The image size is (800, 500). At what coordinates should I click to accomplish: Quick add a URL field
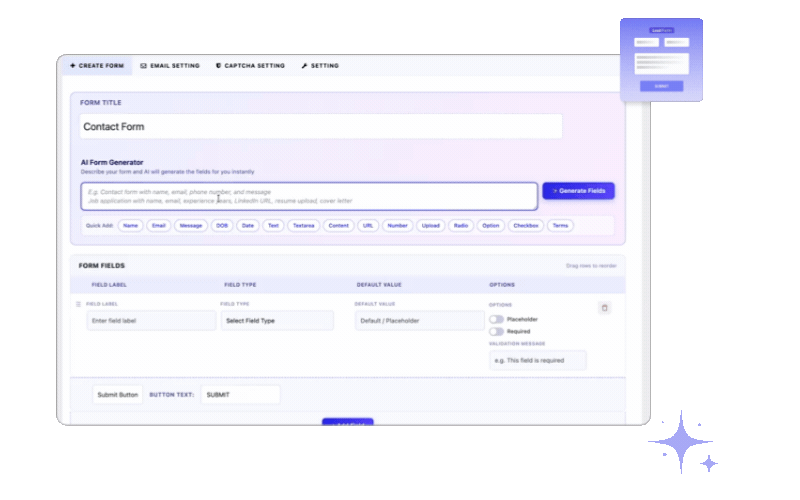click(x=368, y=226)
